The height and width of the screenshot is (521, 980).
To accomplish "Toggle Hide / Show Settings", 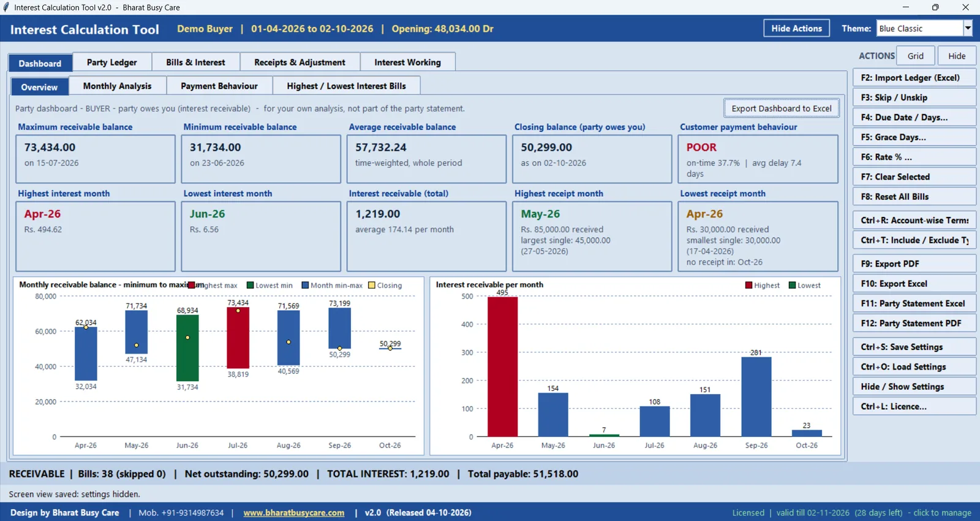I will (914, 387).
